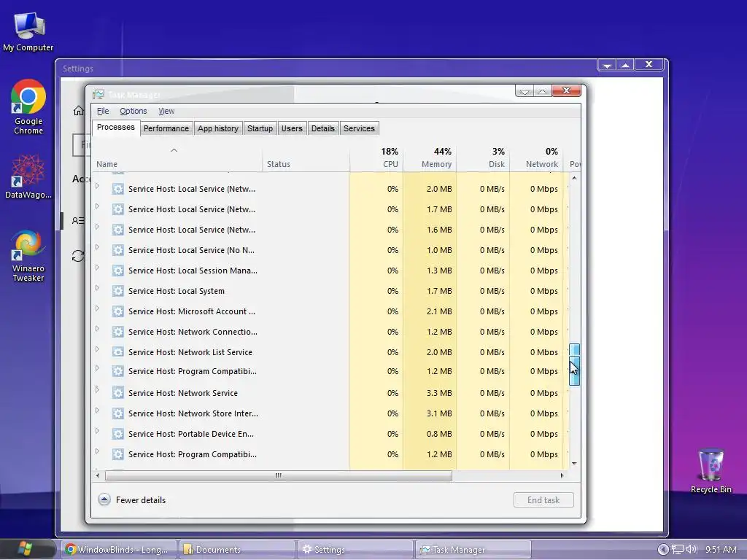Click the 9:51 AM taskbar clock

(x=721, y=550)
